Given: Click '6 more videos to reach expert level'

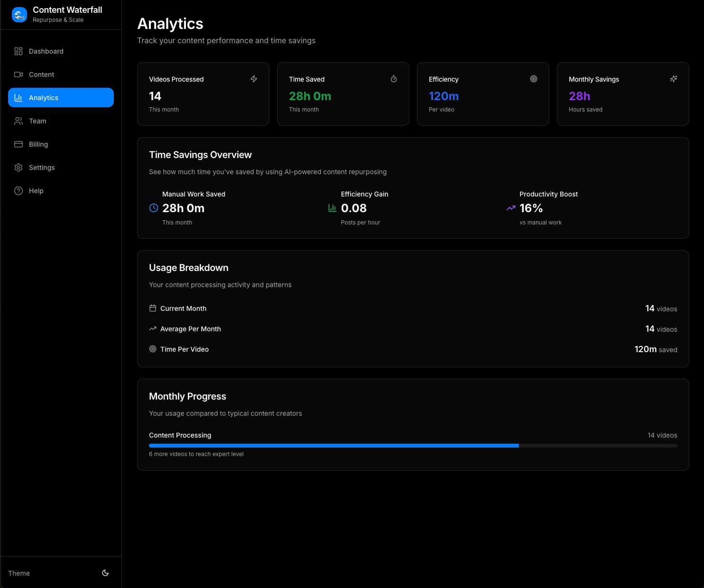Looking at the screenshot, I should [x=196, y=454].
